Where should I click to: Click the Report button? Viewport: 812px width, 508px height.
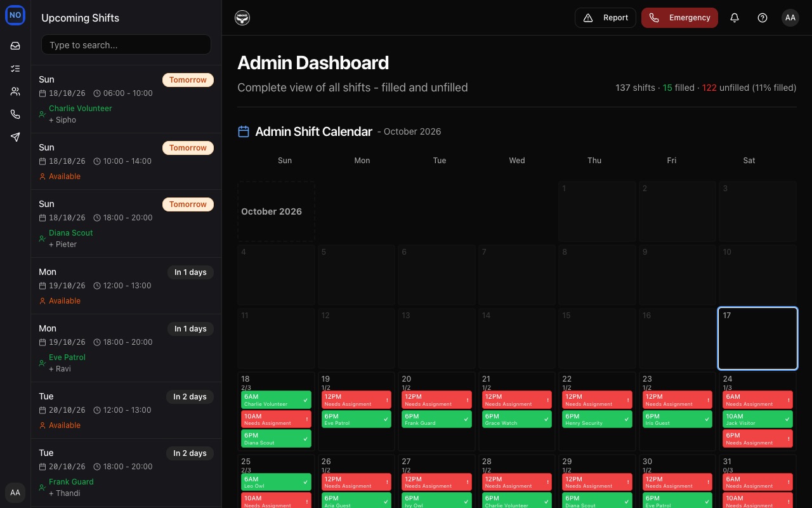pyautogui.click(x=605, y=18)
